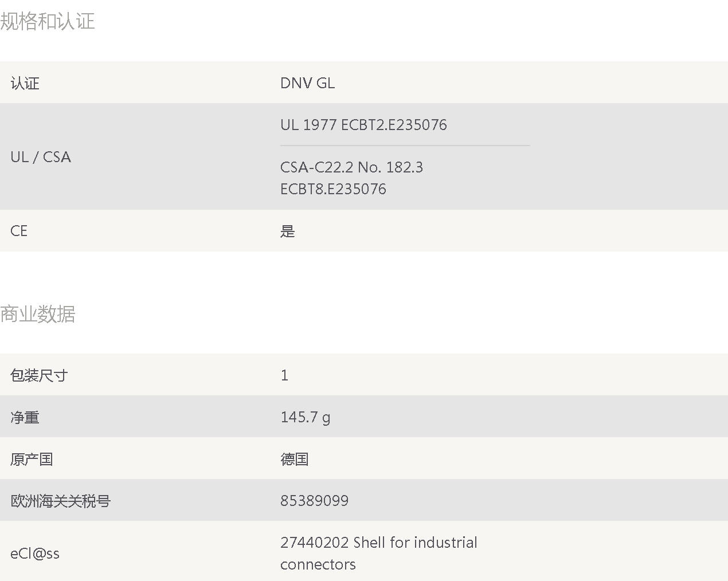The width and height of the screenshot is (728, 581).
Task: Click 27440202 Shell for industrial connectors
Action: (x=379, y=553)
